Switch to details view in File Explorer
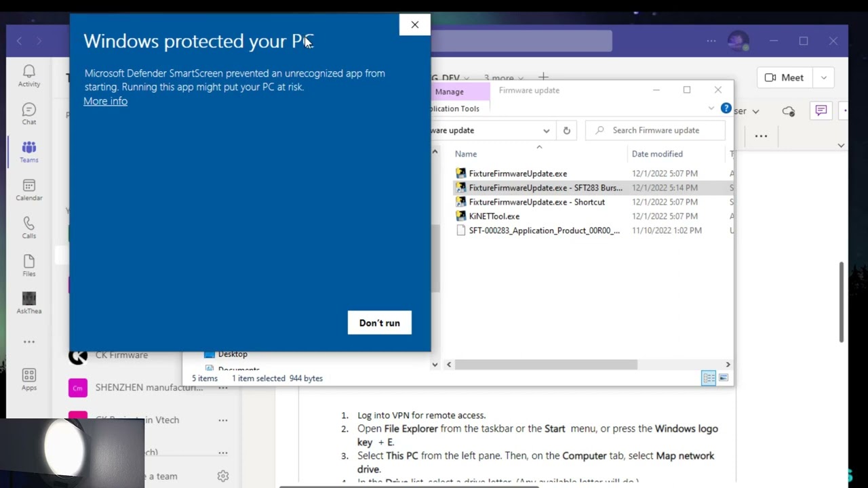868x488 pixels. [x=709, y=378]
